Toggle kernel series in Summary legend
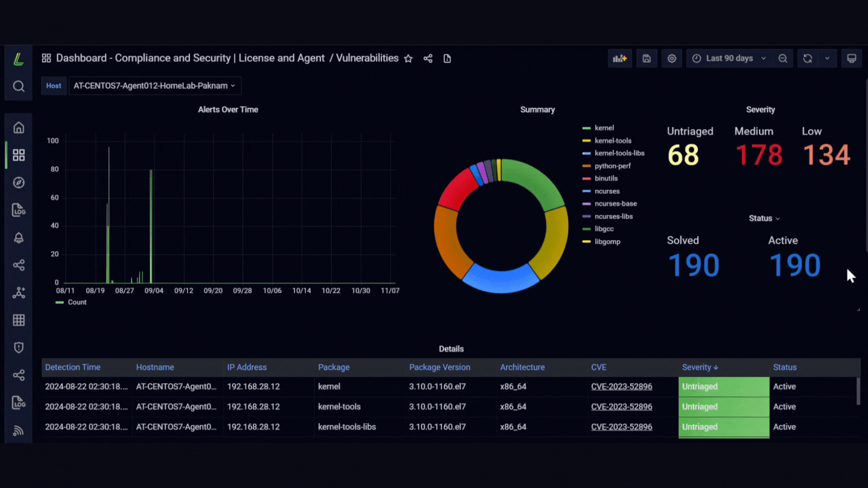 [x=604, y=128]
